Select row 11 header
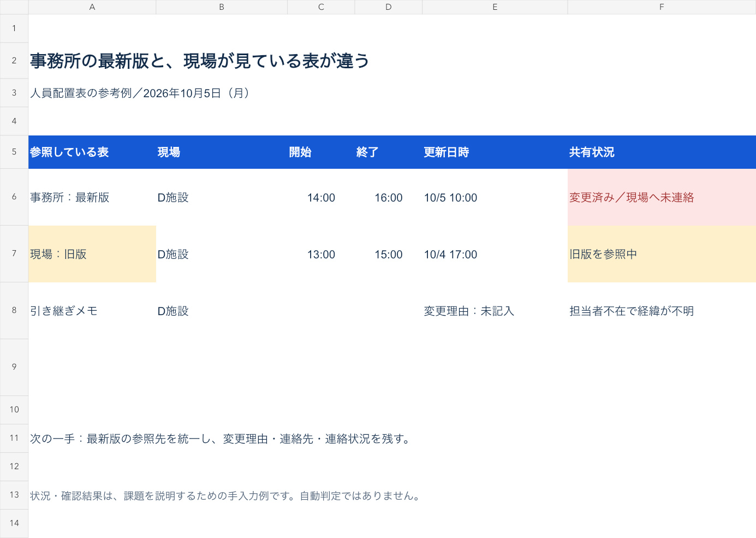Image resolution: width=756 pixels, height=538 pixels. [14, 439]
